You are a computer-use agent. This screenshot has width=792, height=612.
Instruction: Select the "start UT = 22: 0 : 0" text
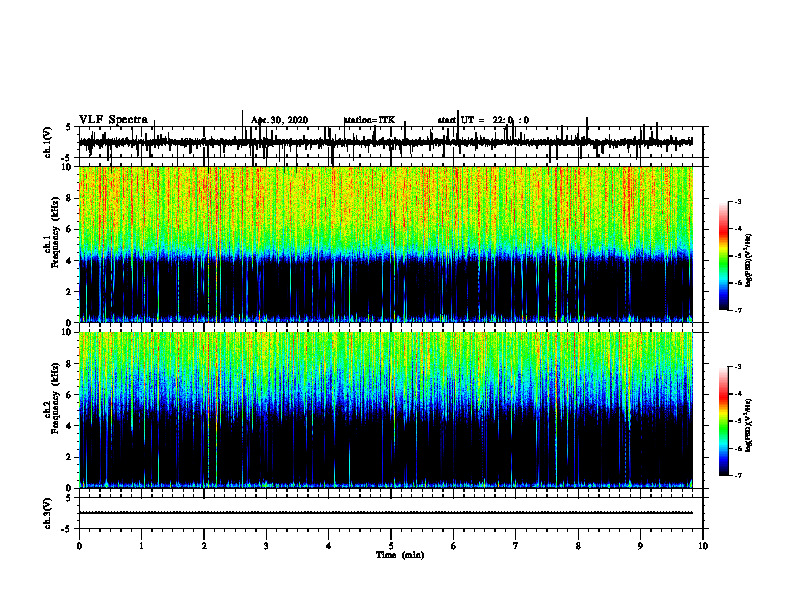tap(483, 120)
